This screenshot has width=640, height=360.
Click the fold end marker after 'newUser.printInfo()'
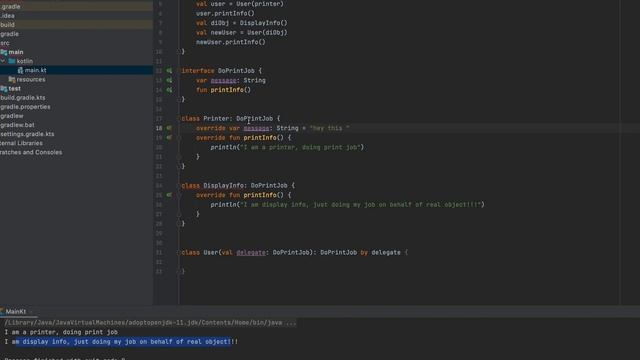(x=179, y=51)
